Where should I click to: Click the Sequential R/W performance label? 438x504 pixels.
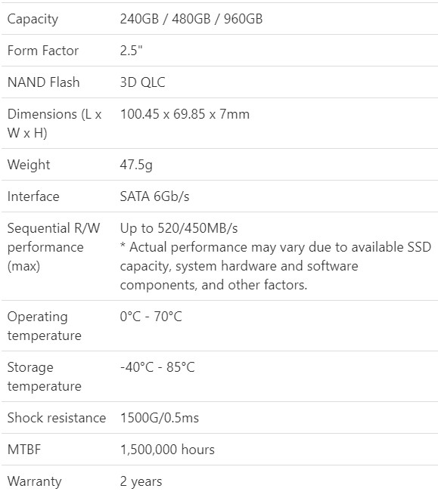point(54,247)
